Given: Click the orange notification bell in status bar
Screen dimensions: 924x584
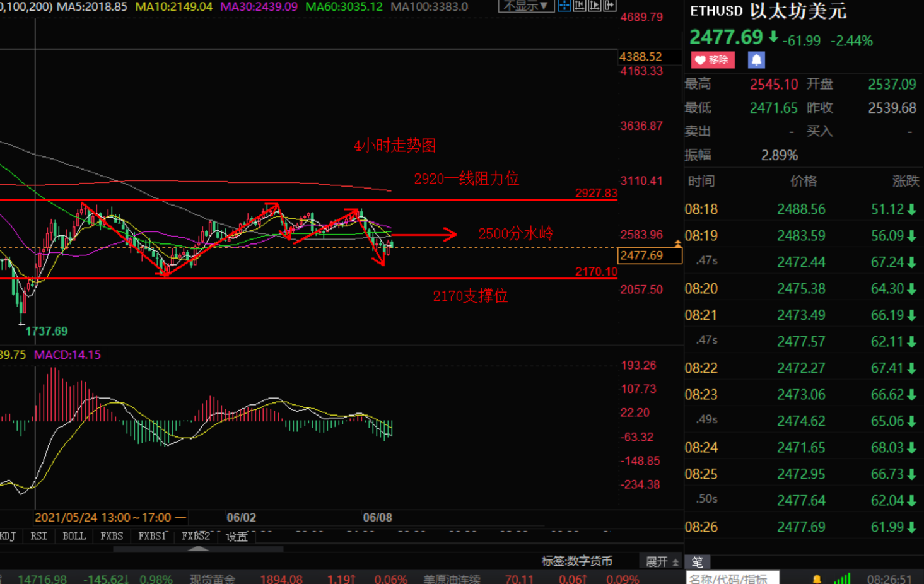Looking at the screenshot, I should pos(817,578).
